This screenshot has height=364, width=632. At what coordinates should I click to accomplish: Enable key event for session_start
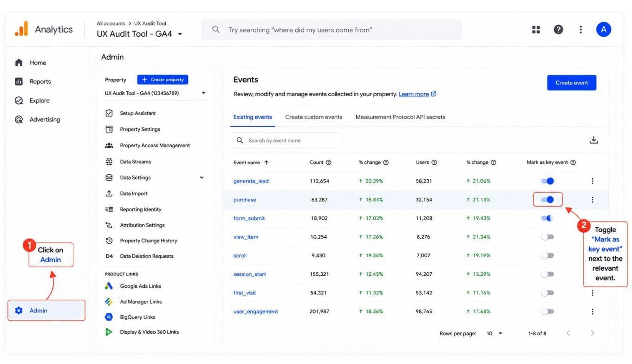[x=547, y=274]
